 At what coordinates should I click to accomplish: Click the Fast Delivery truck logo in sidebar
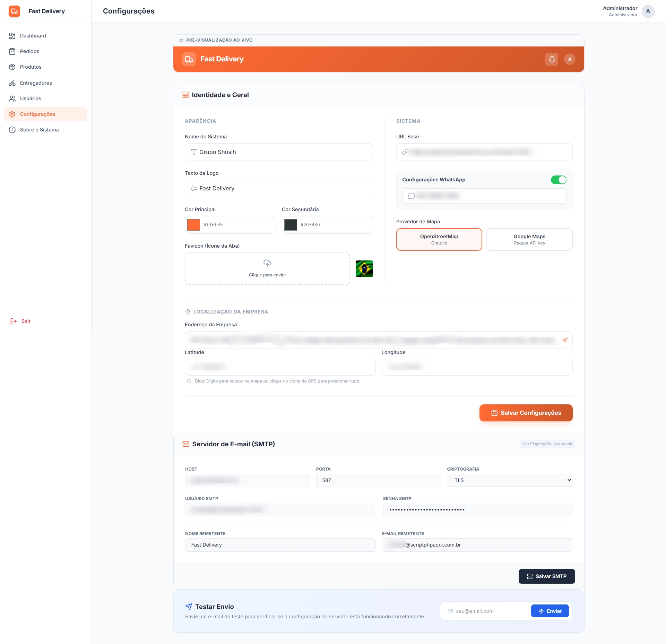(14, 11)
